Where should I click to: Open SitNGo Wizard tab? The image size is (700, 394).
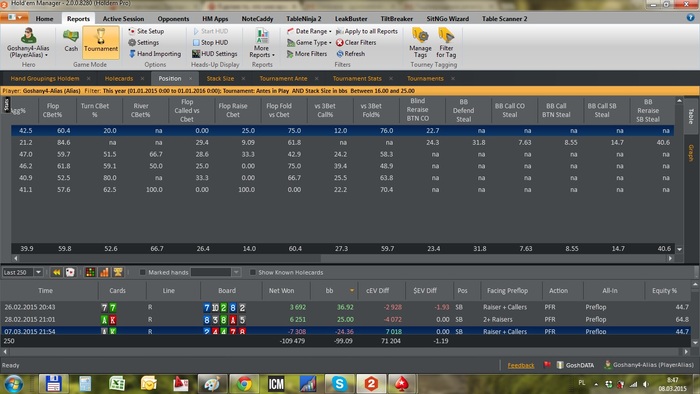click(x=447, y=19)
